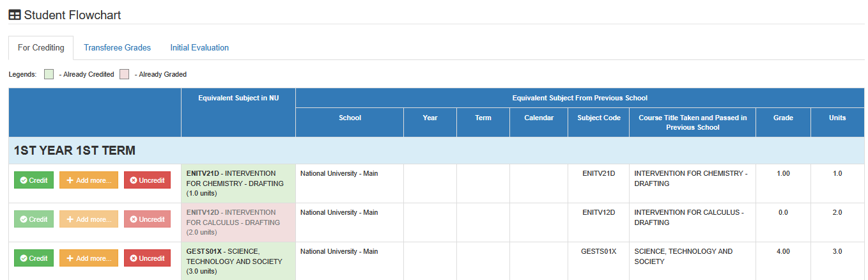Click course title 'SCIENCE, TECHNOLOGY AND SOCIETY'
The height and width of the screenshot is (280, 868).
(x=683, y=256)
